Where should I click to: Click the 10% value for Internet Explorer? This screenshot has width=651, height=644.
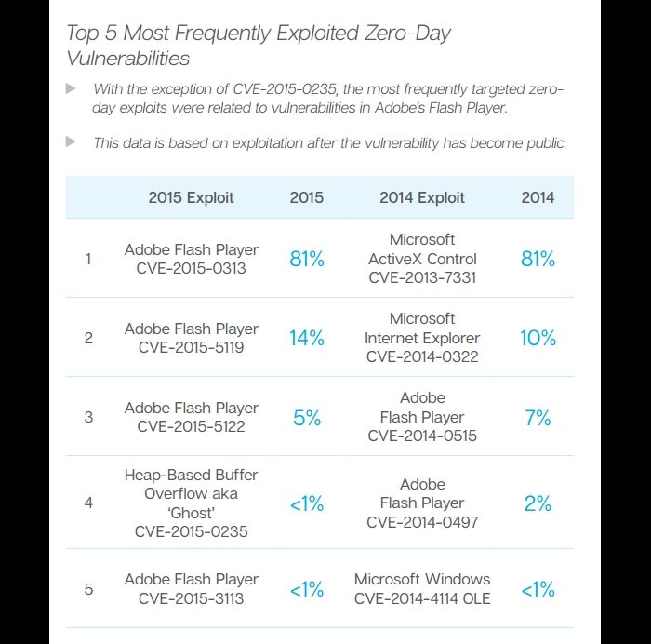click(x=538, y=338)
